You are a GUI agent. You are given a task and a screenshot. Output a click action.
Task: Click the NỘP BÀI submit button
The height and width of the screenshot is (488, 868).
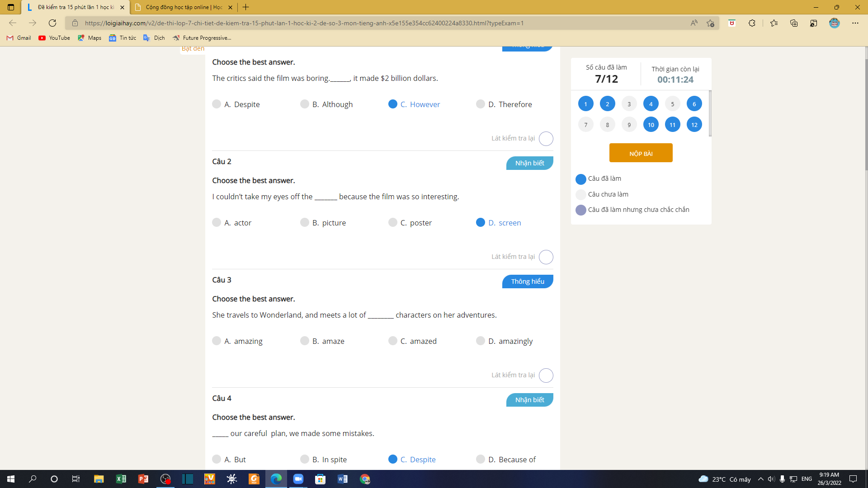(641, 153)
